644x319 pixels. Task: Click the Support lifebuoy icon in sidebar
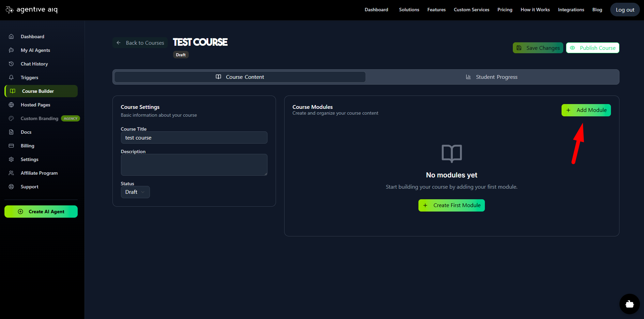click(11, 187)
